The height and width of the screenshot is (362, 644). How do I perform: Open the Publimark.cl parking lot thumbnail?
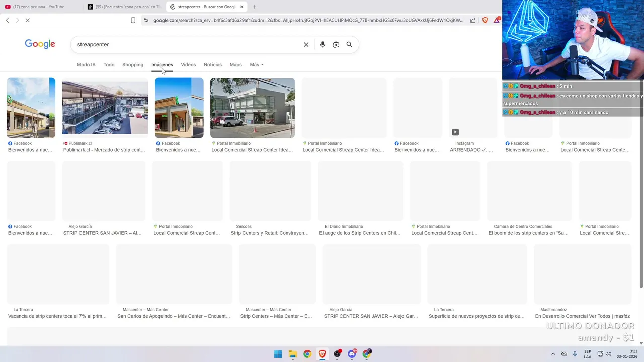pyautogui.click(x=105, y=108)
